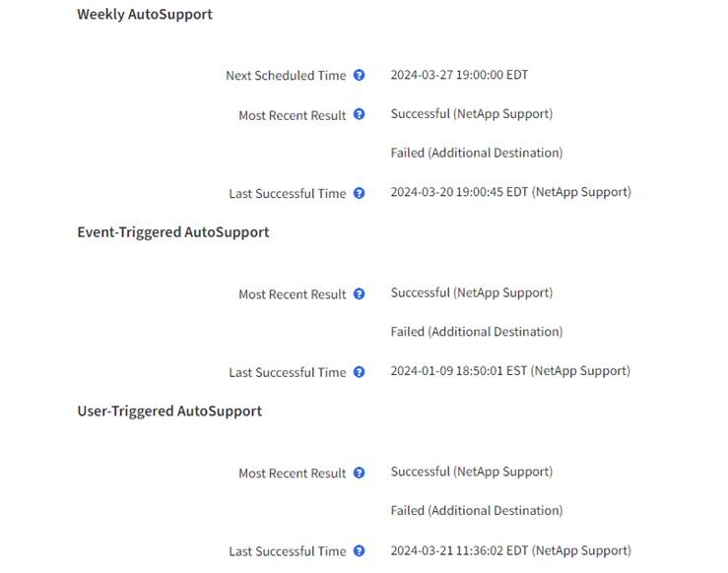Select User-Triggered Successful (NetApp Support) result
Image resolution: width=728 pixels, height=573 pixels.
pos(471,472)
